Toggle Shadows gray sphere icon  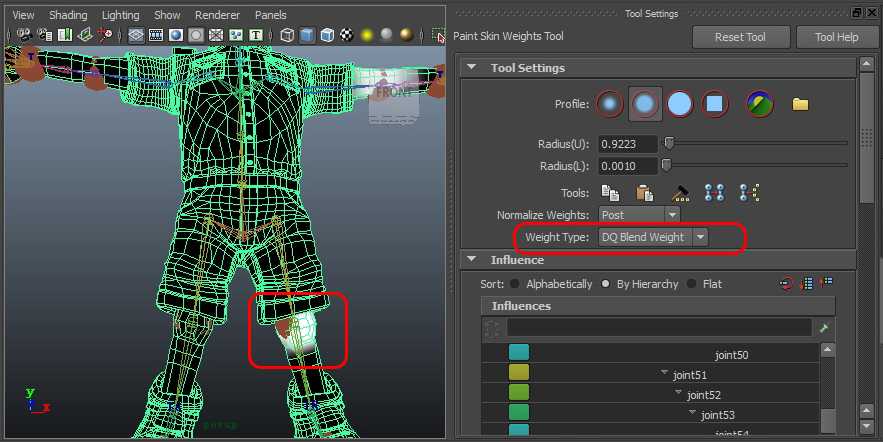(x=386, y=35)
